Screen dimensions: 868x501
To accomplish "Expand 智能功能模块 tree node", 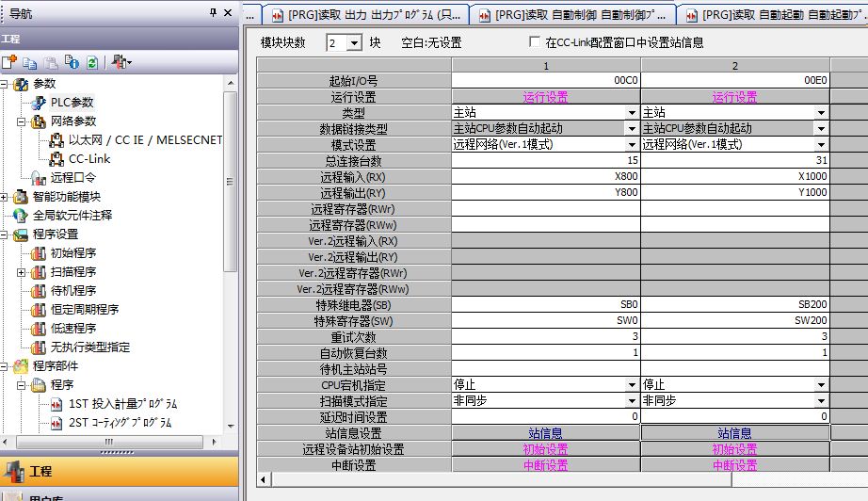I will click(x=6, y=197).
